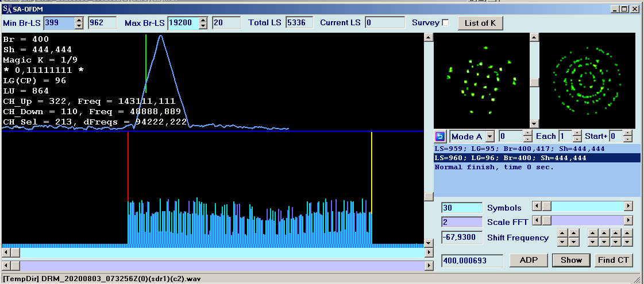Click the Symbols value field showing 30

(462, 208)
